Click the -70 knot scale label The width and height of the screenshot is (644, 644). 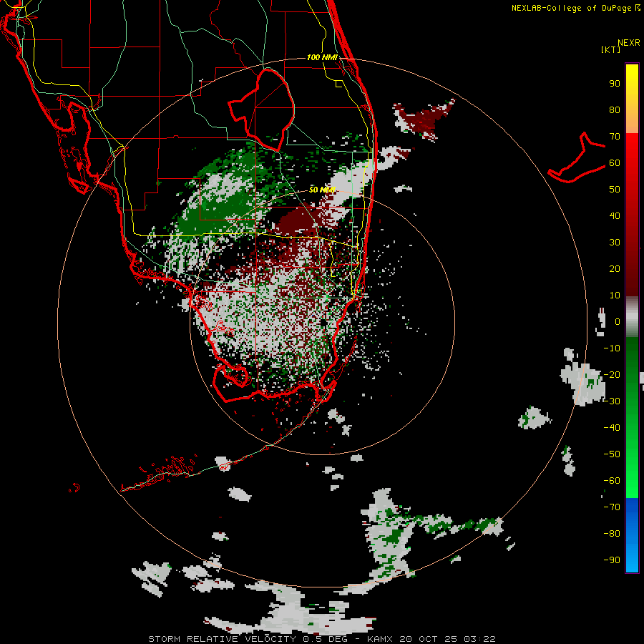612,507
